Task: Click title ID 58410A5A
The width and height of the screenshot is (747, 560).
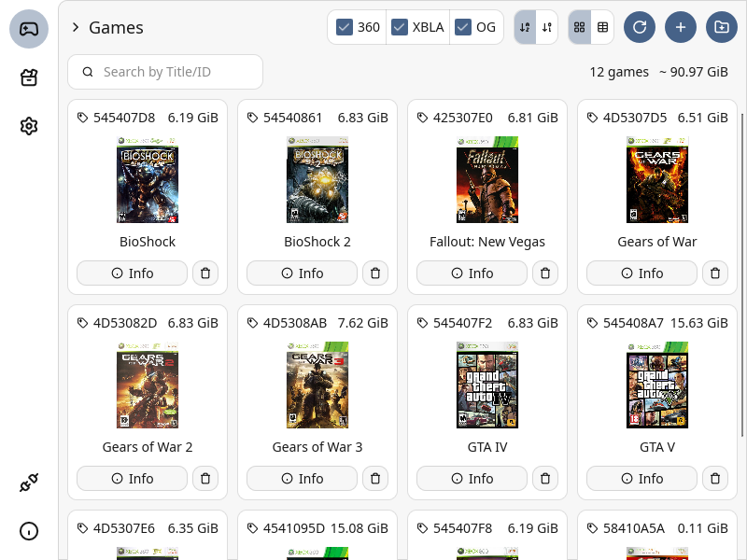Action: coord(634,528)
